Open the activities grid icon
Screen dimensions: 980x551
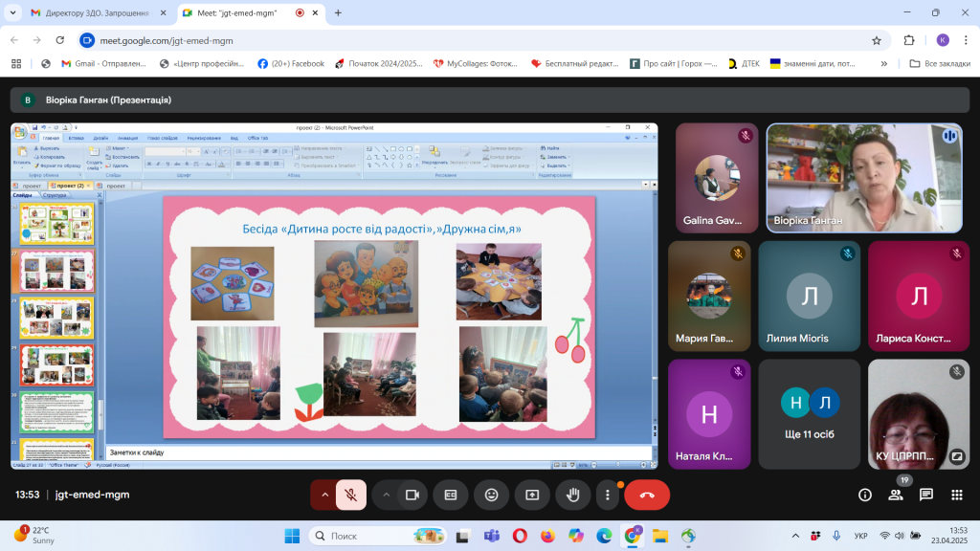(x=957, y=495)
